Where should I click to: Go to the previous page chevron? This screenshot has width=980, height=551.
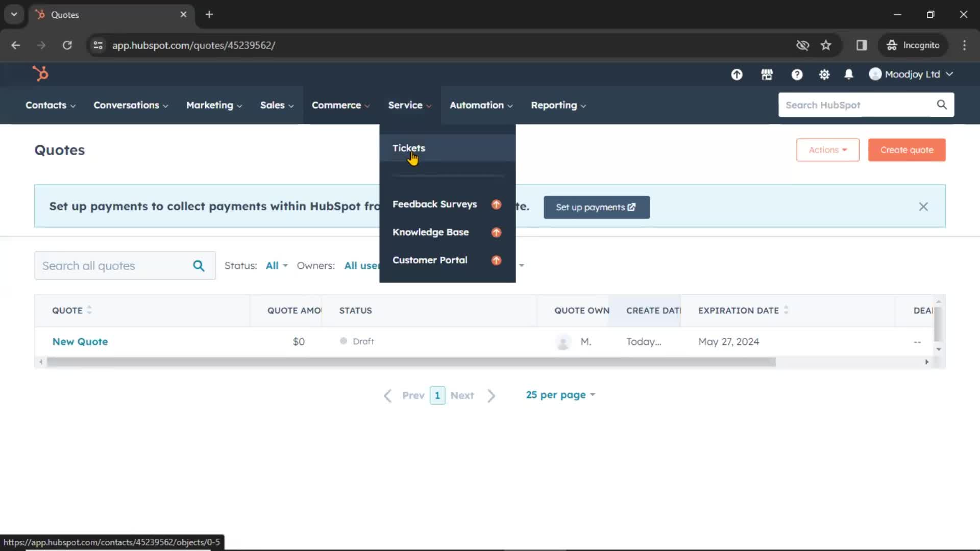(388, 396)
